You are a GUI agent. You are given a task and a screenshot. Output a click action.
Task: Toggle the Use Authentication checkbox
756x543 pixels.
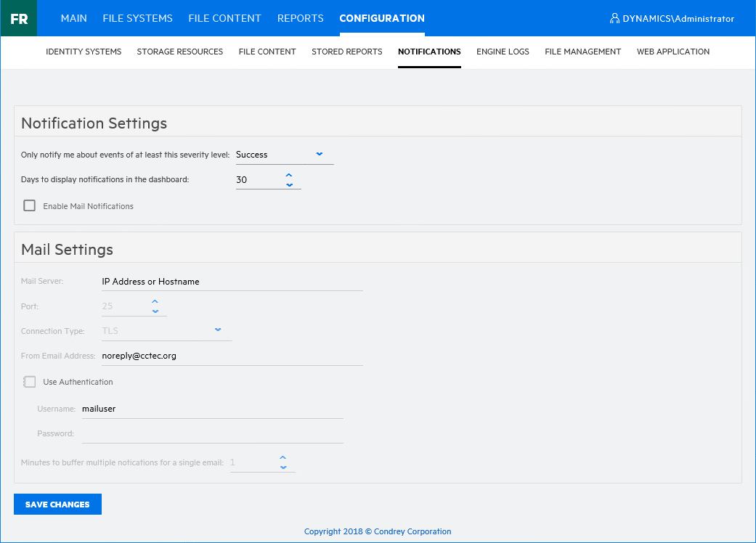coord(30,382)
